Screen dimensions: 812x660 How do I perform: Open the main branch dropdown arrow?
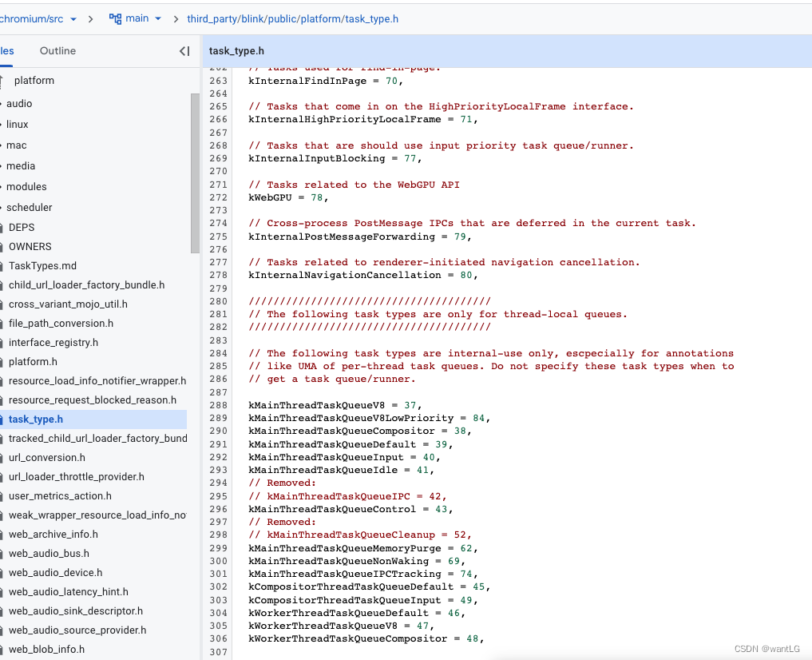(158, 18)
